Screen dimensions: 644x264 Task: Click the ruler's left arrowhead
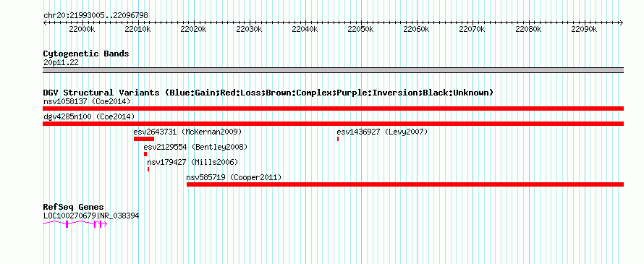click(x=45, y=23)
